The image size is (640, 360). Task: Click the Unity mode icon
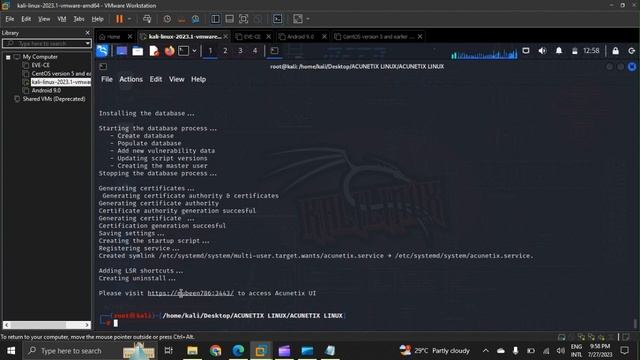point(258,19)
